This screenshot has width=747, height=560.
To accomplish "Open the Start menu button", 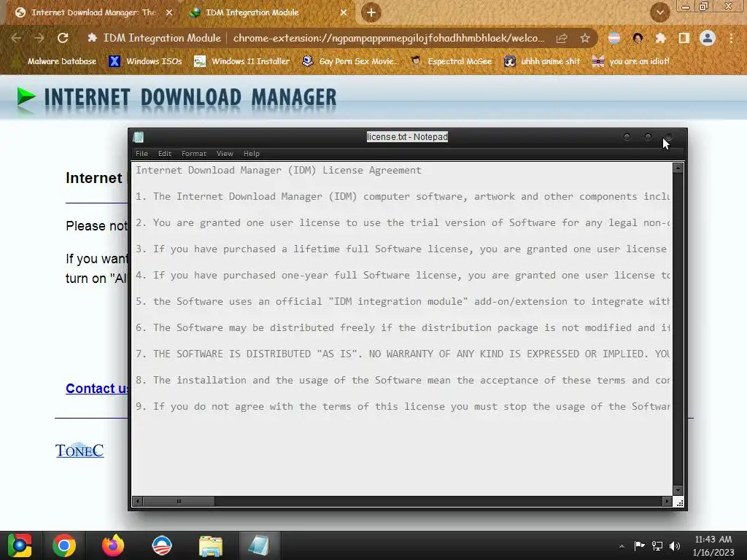I will point(20,545).
